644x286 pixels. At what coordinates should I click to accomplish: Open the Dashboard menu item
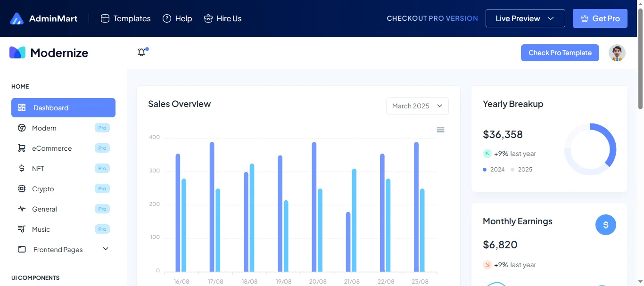tap(63, 108)
